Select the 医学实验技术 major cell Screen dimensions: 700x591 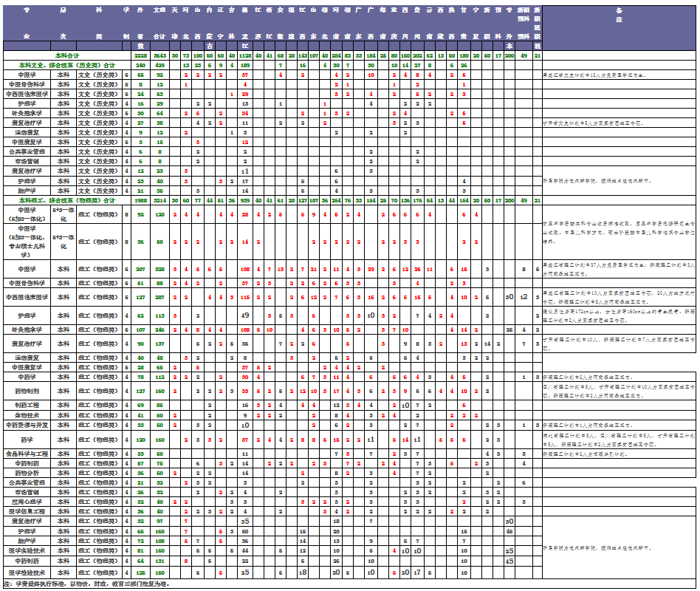(27, 550)
